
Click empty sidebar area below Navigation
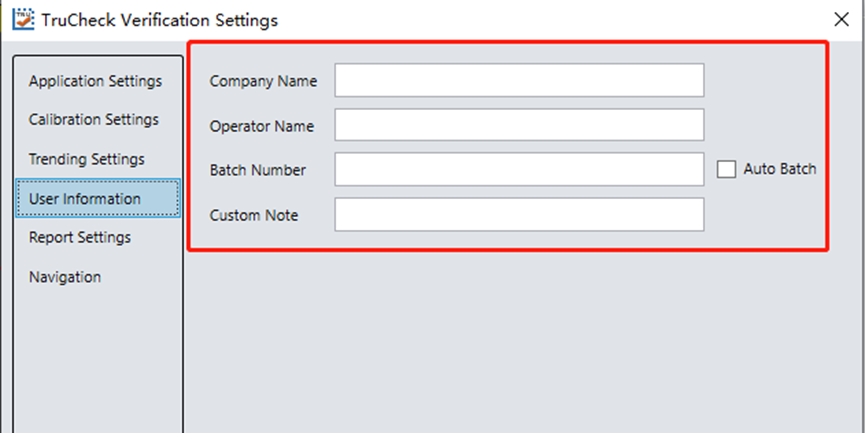click(x=95, y=360)
